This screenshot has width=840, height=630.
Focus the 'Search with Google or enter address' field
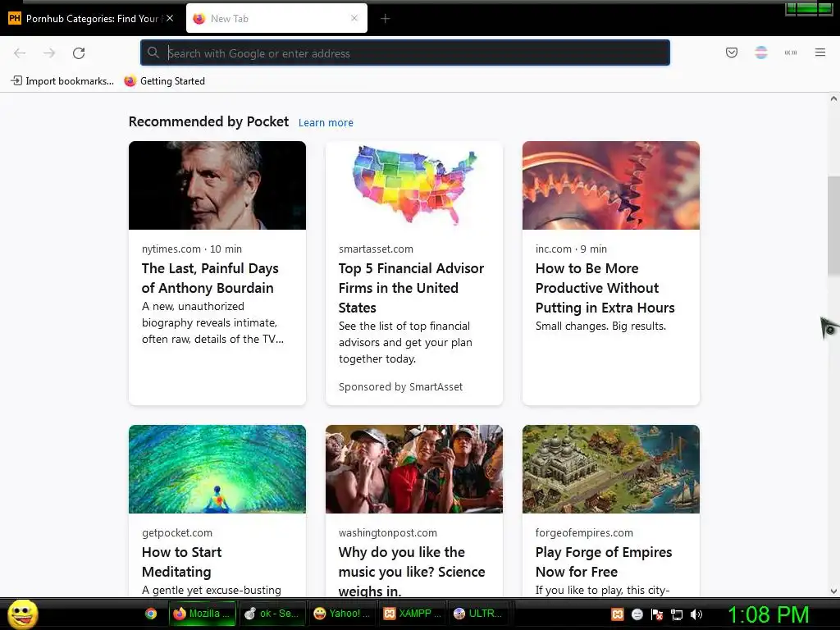click(x=405, y=52)
